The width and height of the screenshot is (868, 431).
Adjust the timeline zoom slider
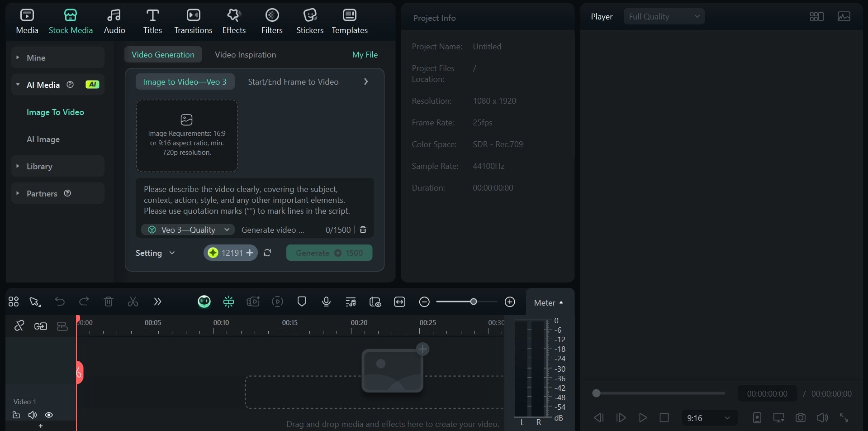click(467, 302)
